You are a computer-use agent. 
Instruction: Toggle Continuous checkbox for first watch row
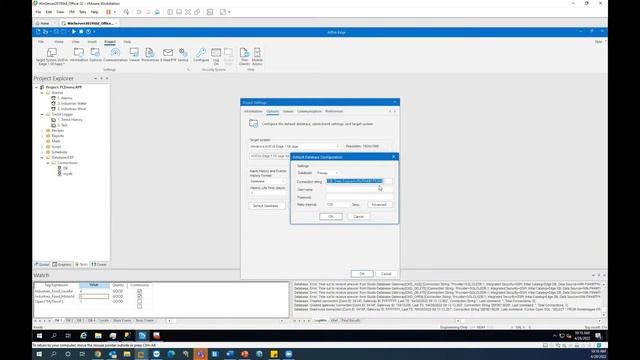pyautogui.click(x=140, y=291)
